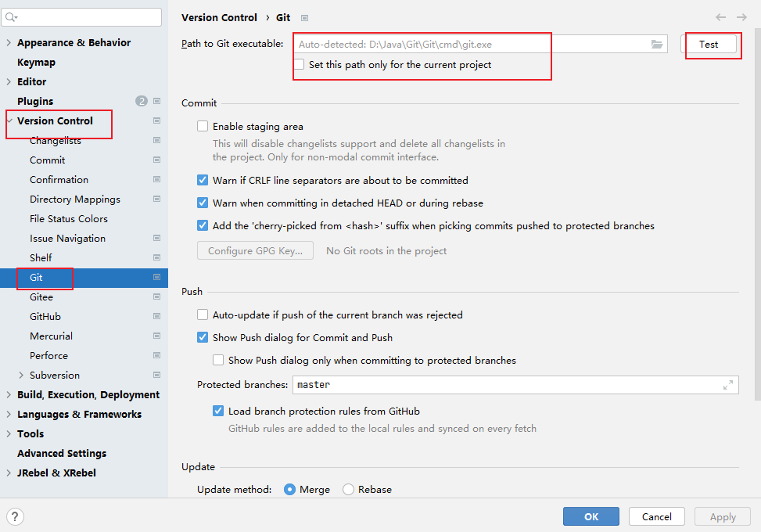Collapse the Version Control tree node

coord(9,121)
